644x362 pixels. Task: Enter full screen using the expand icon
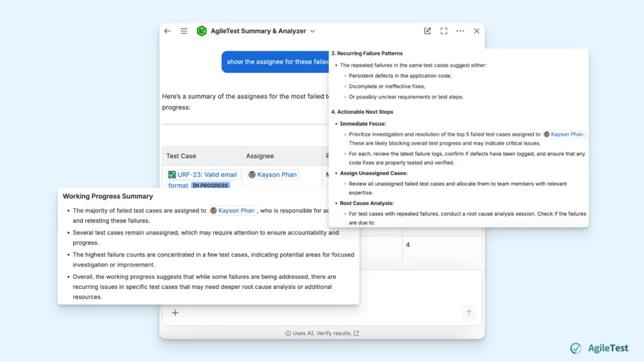tap(443, 31)
